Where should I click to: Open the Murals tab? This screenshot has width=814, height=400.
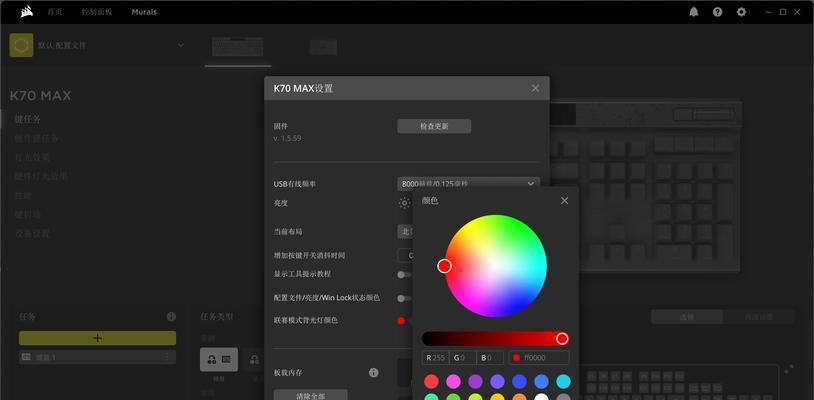point(144,12)
